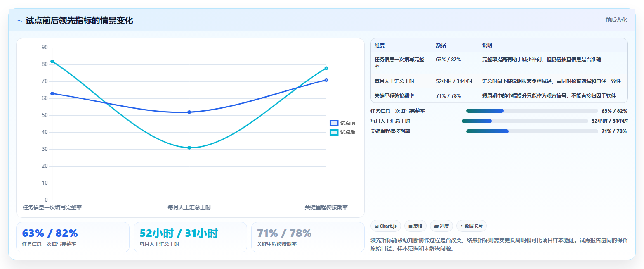Click table cell 52小时 / 31小时
The image size is (644, 269).
[454, 81]
